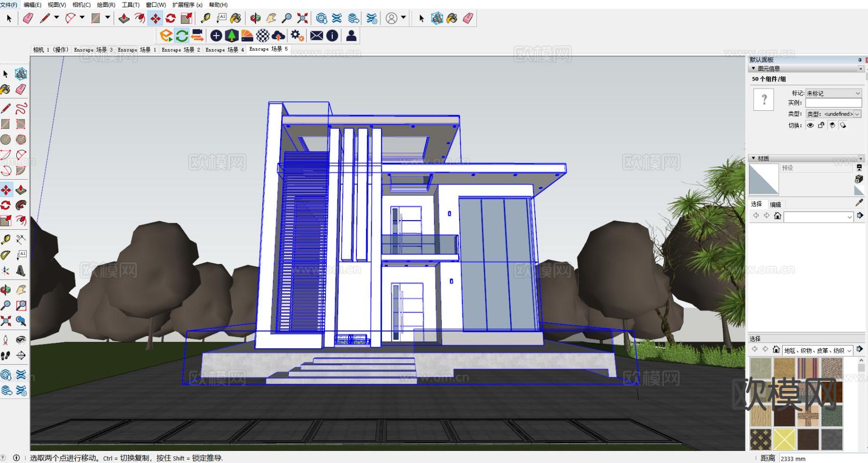Open Enscape general settings gear icon
Viewport: 868px width, 463px height.
point(297,35)
